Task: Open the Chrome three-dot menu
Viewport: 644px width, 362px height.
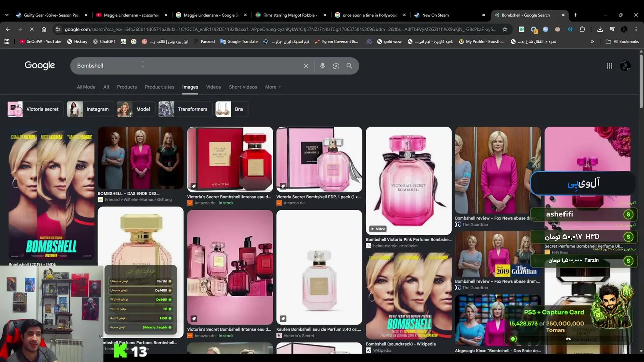Action: click(636, 29)
